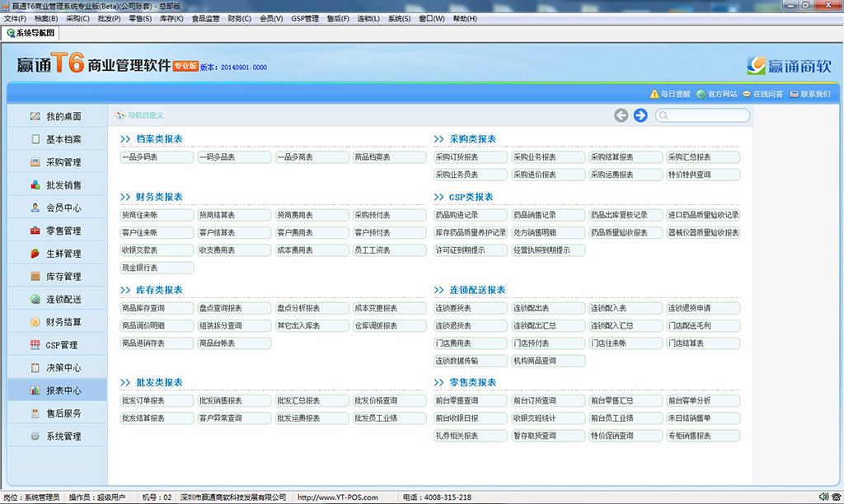
Task: Switch to 系统导航图 tab
Action: point(30,33)
